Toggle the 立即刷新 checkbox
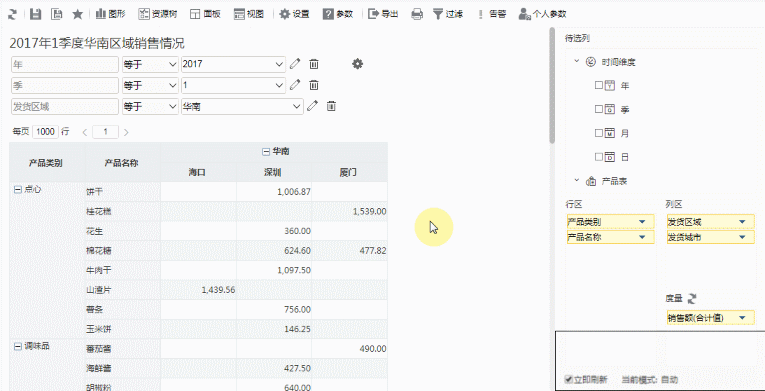Viewport: 765px width, 391px height. tap(568, 379)
